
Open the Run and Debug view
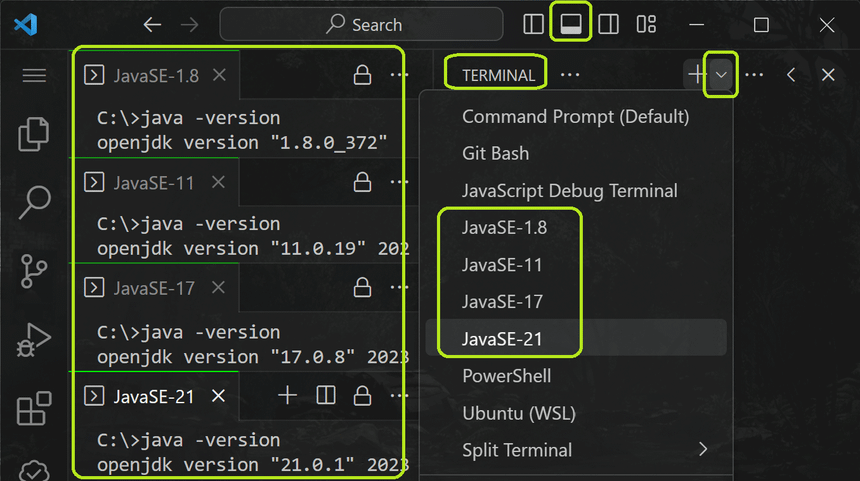tap(34, 340)
